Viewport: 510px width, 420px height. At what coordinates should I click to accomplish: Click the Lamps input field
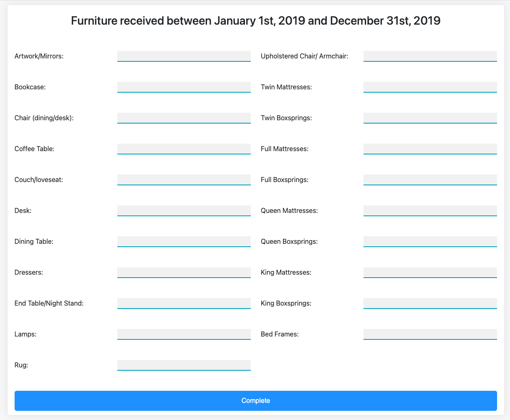(184, 334)
